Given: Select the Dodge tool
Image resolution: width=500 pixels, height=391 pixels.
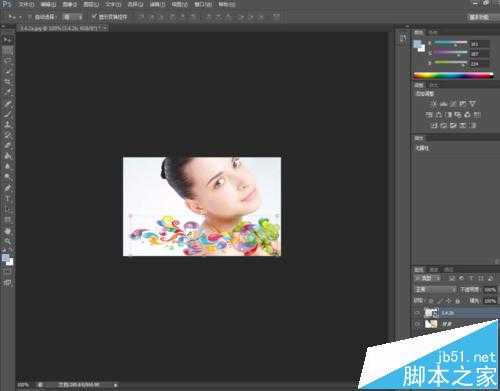Looking at the screenshot, I should pos(7,176).
